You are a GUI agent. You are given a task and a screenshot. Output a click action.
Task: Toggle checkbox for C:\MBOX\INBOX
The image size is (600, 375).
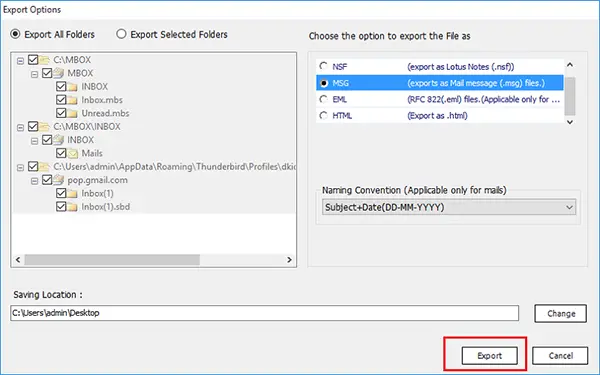33,126
